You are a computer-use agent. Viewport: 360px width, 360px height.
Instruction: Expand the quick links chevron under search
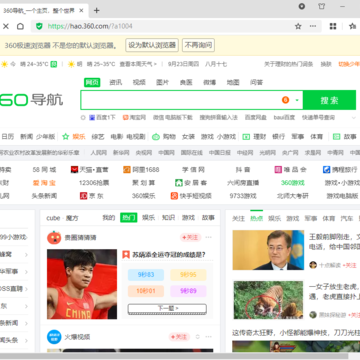[354, 117]
